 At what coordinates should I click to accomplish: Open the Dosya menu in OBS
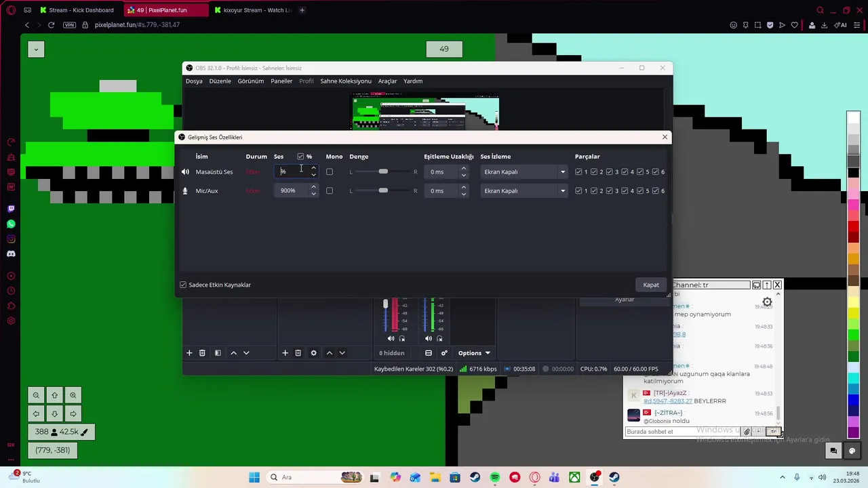click(x=194, y=81)
